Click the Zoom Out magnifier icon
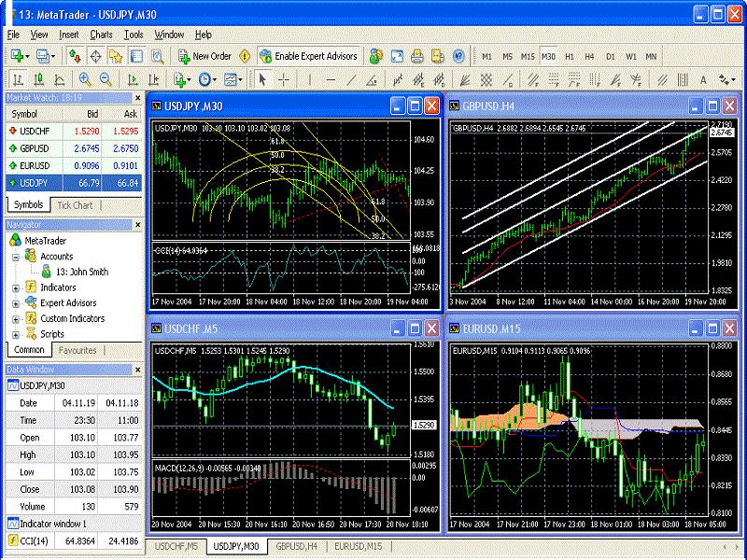The width and height of the screenshot is (747, 560). pos(106,79)
